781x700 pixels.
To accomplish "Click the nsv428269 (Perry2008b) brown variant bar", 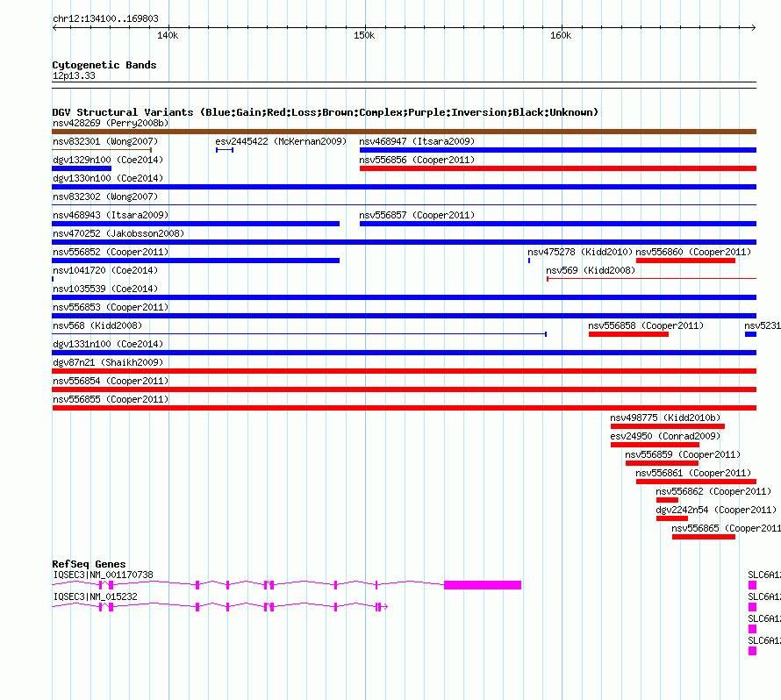I will click(404, 132).
